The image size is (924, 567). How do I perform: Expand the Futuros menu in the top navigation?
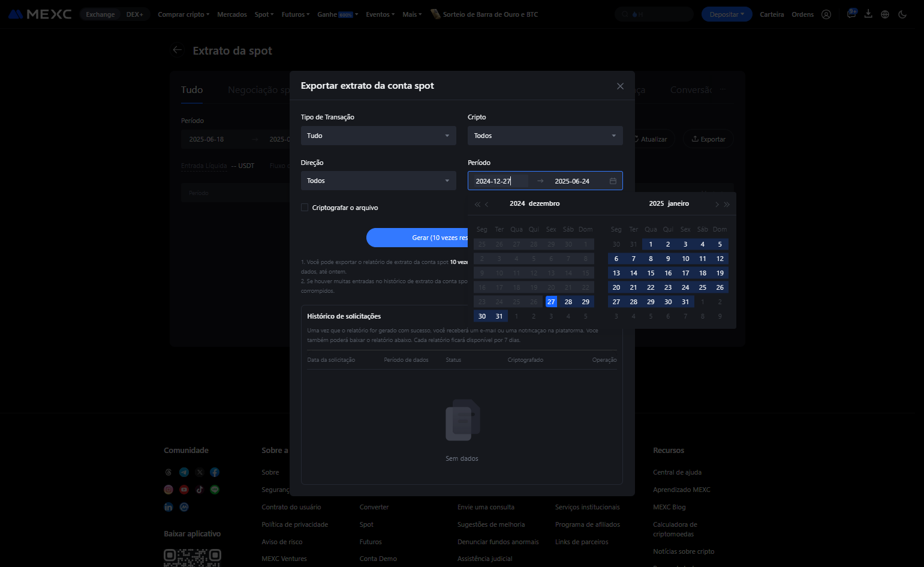[296, 14]
